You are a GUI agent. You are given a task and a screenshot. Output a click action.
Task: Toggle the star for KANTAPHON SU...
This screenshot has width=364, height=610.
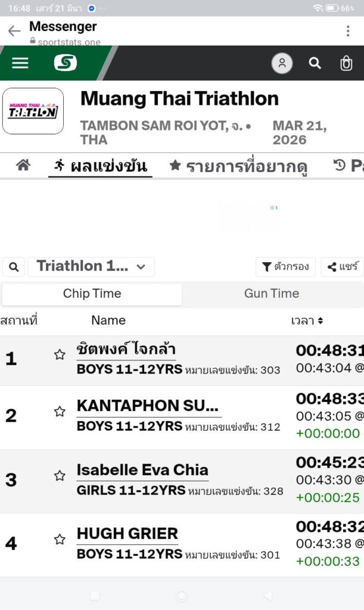(x=60, y=412)
